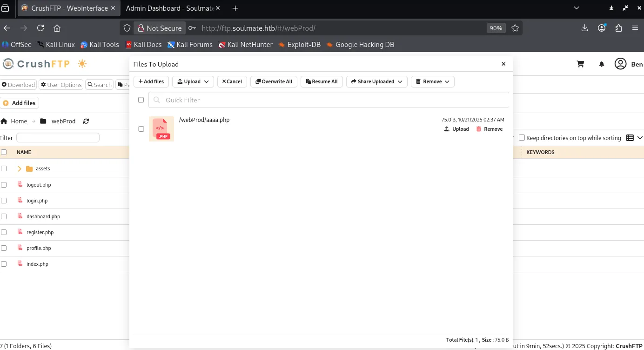Open the Firefox extensions icon
Image resolution: width=644 pixels, height=350 pixels.
[x=618, y=28]
